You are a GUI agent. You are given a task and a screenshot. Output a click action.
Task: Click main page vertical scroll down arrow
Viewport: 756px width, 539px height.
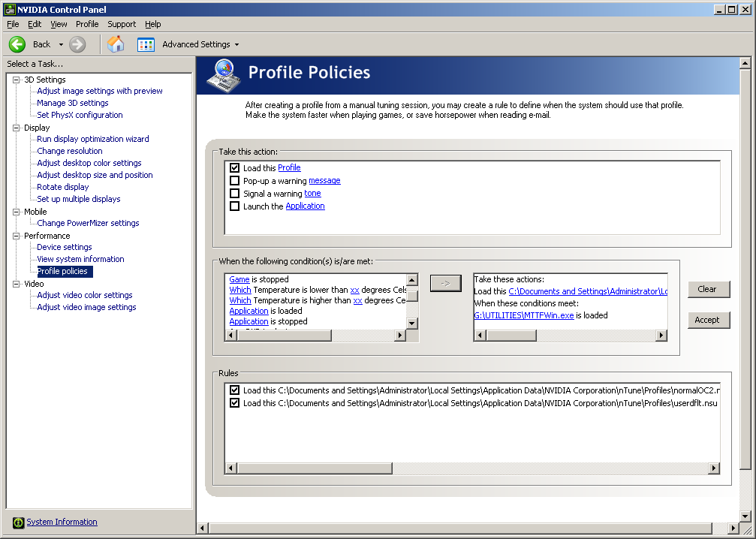point(745,516)
